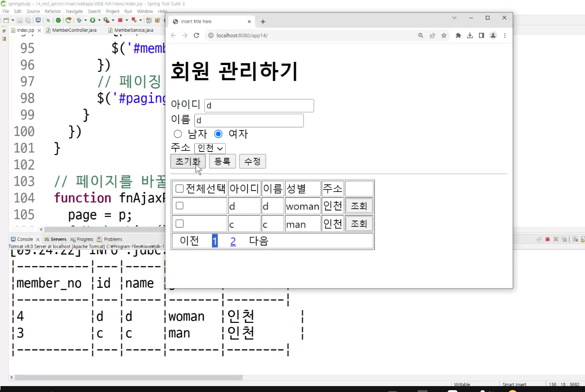Screen dimensions: 585x392
Task: Open the Navigate menu
Action: 74,11
